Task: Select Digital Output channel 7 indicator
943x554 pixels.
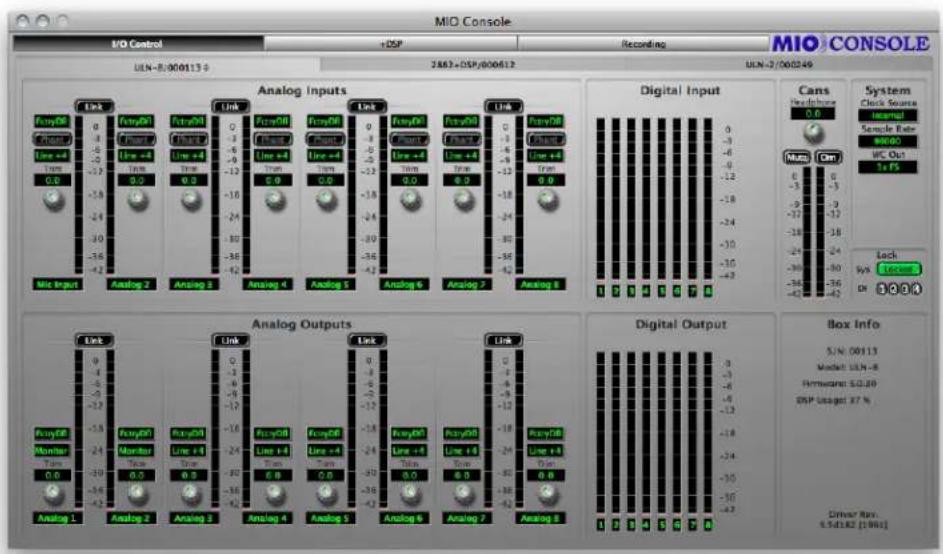Action: [x=692, y=525]
